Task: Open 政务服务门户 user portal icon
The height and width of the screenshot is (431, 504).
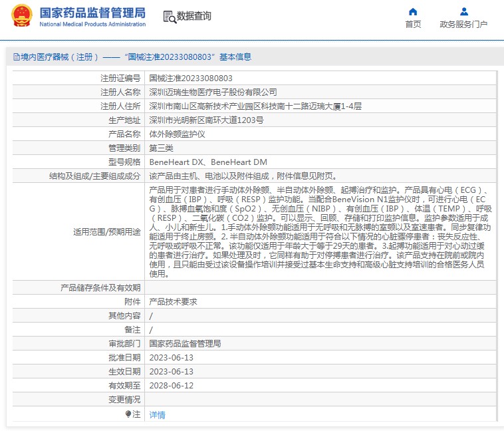Action: pos(464,12)
